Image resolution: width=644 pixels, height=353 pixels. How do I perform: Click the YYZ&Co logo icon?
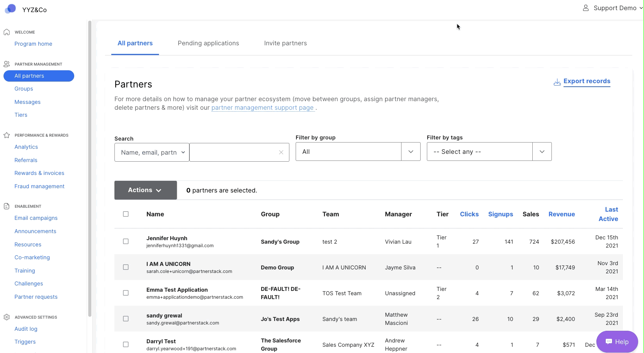tap(10, 9)
